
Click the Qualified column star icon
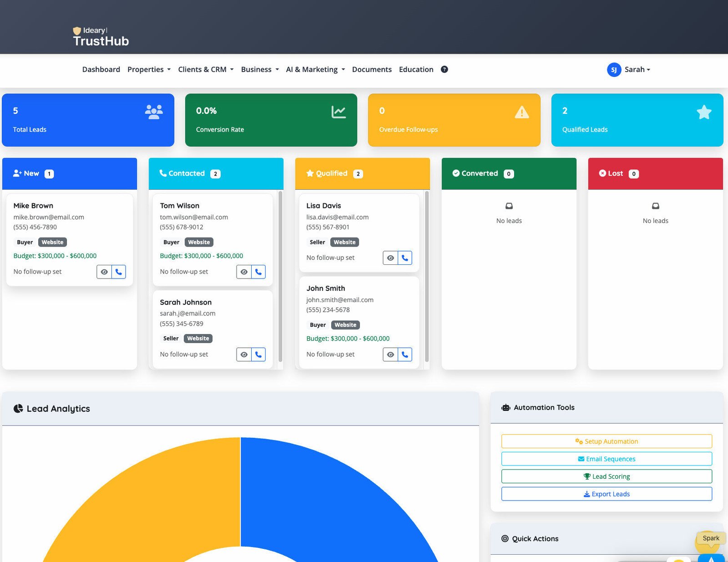point(310,173)
